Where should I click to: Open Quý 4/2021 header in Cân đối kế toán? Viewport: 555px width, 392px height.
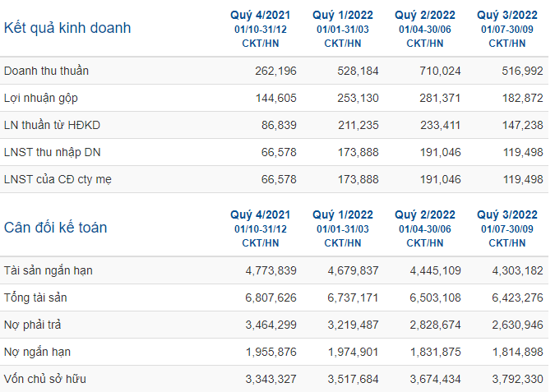tap(260, 228)
